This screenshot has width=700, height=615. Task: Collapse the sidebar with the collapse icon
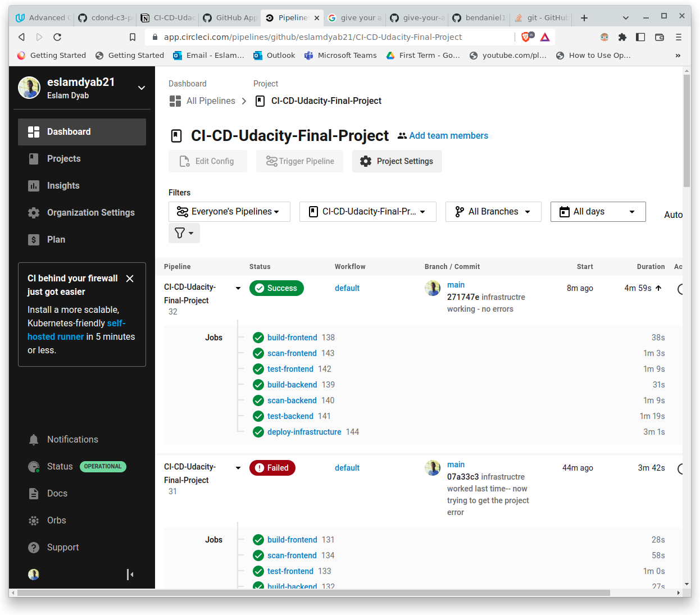tap(130, 575)
